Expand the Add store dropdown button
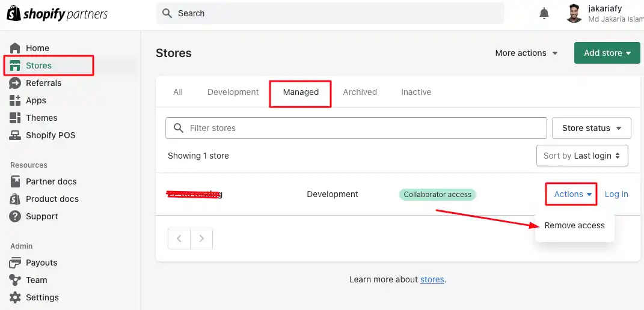 point(607,53)
